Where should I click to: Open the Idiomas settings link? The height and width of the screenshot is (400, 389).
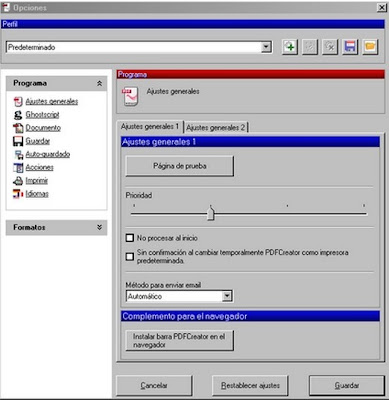point(37,194)
